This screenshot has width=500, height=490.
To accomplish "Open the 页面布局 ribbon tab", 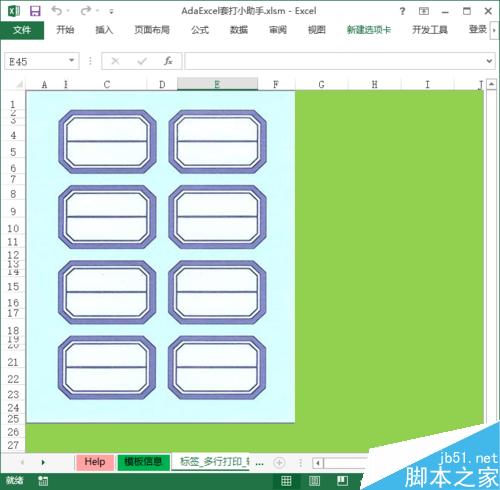I will coord(152,30).
